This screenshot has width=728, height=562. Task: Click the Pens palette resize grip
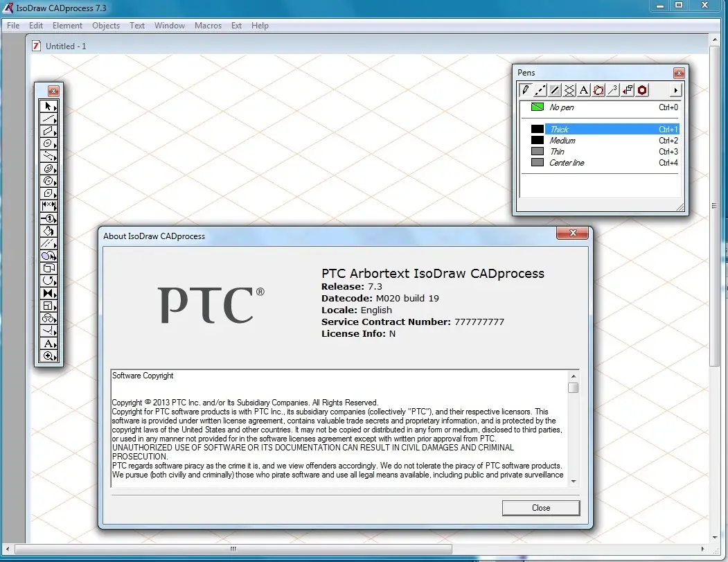pyautogui.click(x=680, y=207)
